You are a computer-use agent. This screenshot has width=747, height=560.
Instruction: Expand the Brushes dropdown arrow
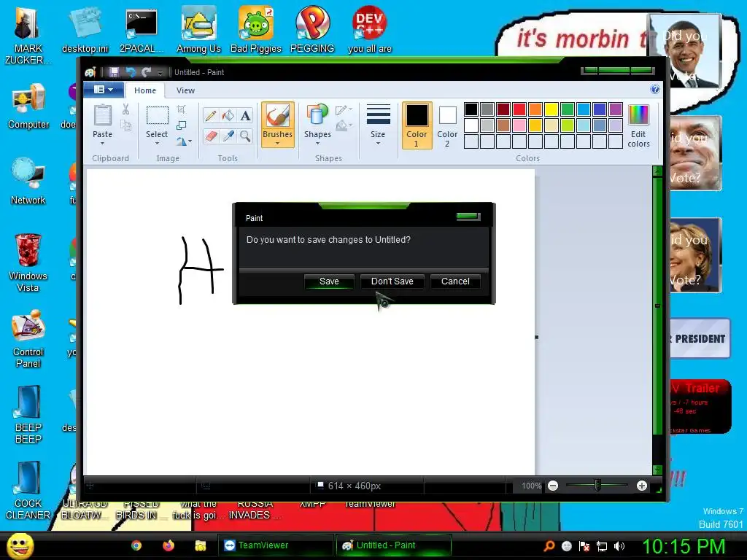click(277, 144)
